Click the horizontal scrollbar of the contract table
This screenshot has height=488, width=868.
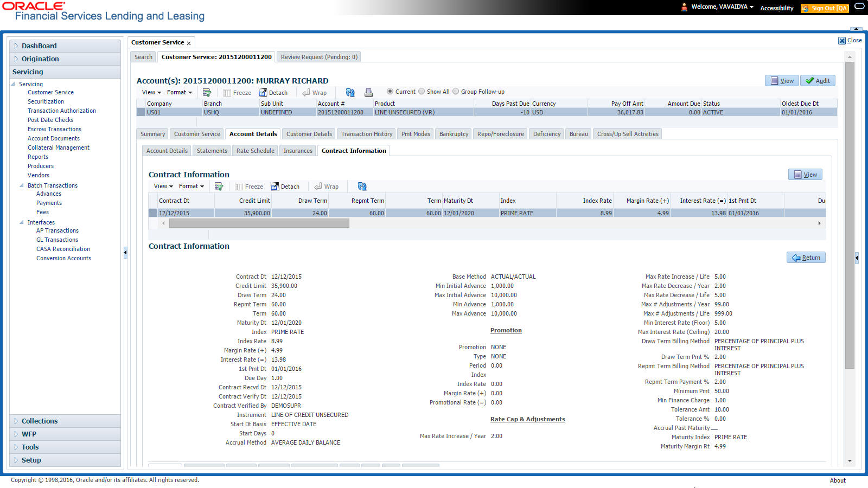(x=259, y=223)
